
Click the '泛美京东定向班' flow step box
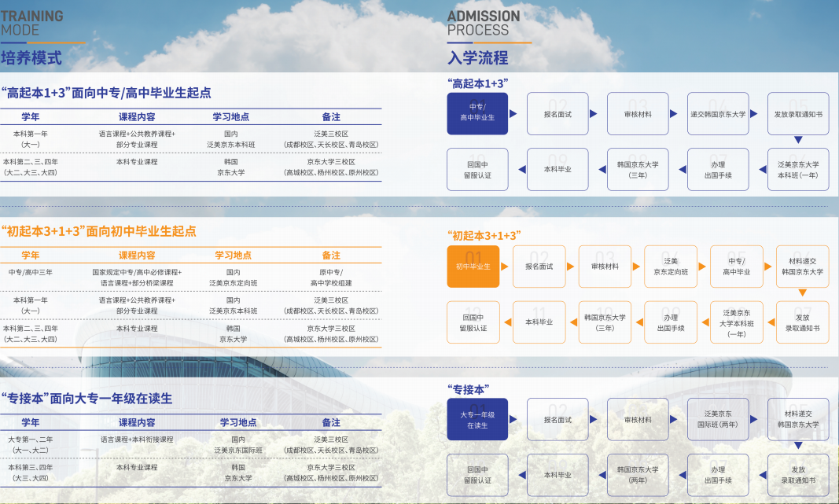[x=671, y=267]
